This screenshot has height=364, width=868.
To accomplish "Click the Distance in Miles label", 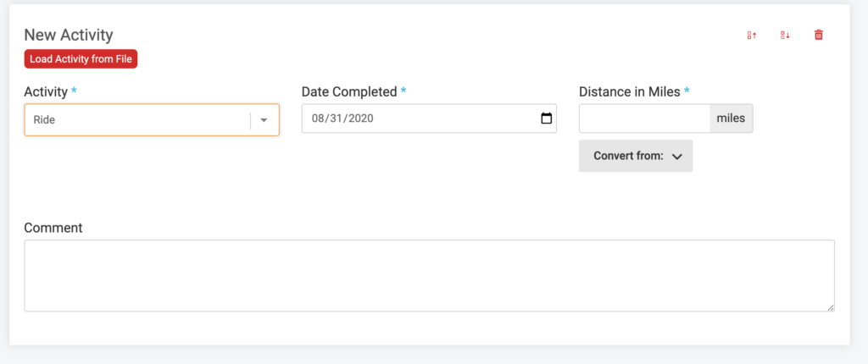I will [x=630, y=91].
